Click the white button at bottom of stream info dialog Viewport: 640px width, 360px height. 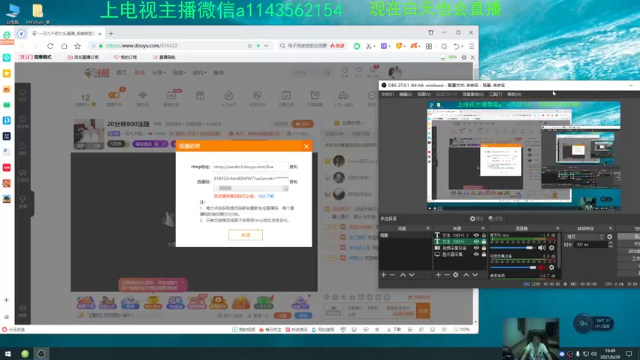(x=245, y=235)
